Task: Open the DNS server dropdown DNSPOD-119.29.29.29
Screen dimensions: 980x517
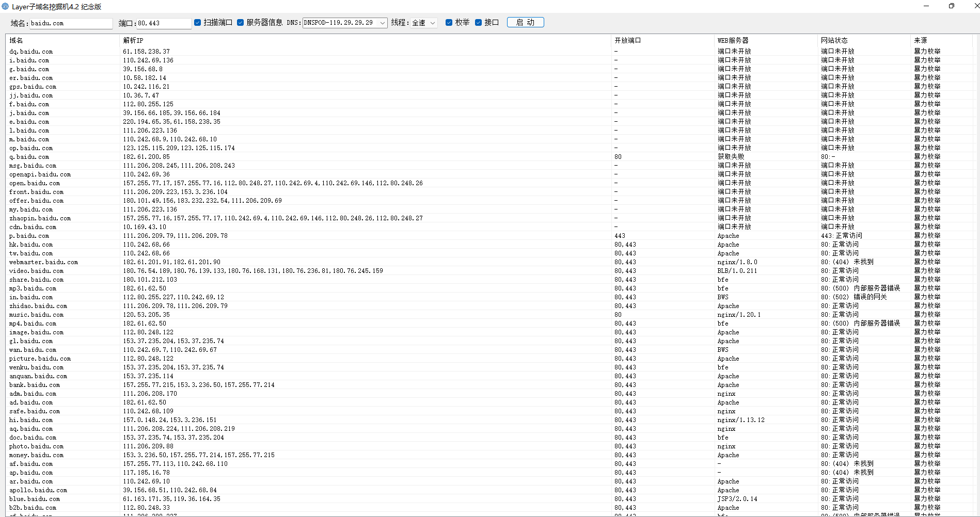Action: 345,23
